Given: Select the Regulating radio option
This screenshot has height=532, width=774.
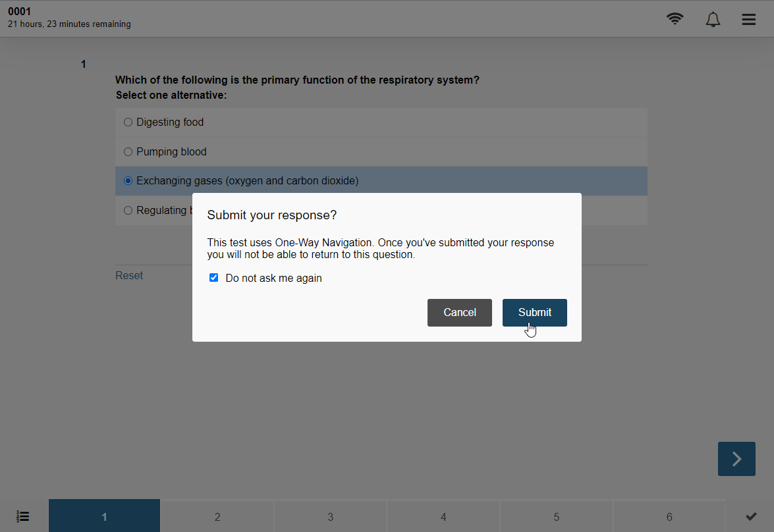Looking at the screenshot, I should coord(128,210).
